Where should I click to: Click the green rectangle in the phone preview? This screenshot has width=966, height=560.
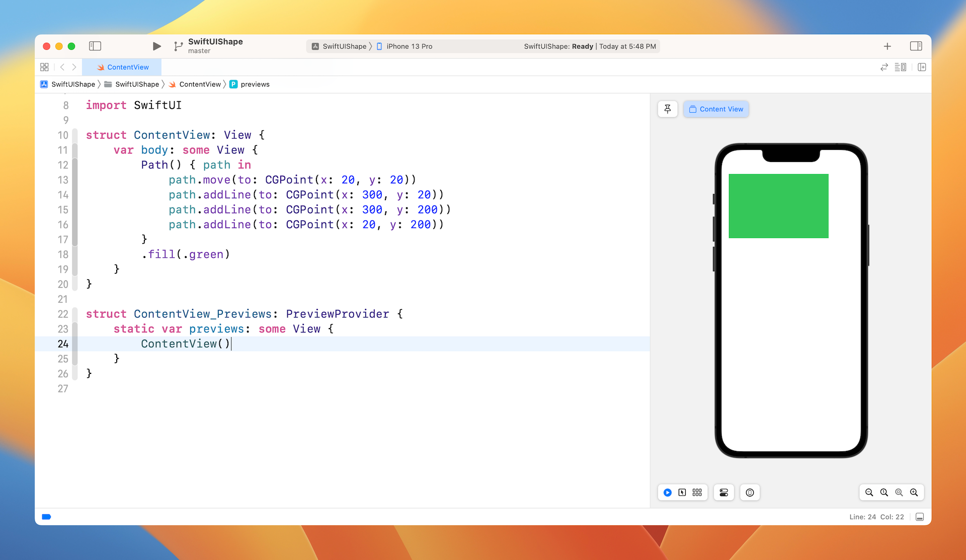pyautogui.click(x=778, y=206)
